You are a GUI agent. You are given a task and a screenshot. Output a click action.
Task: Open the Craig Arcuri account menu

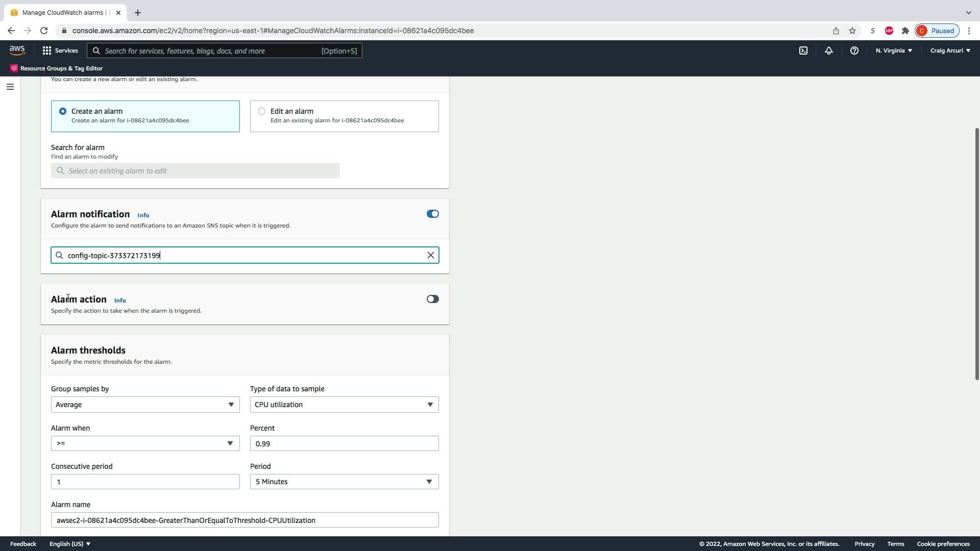950,51
